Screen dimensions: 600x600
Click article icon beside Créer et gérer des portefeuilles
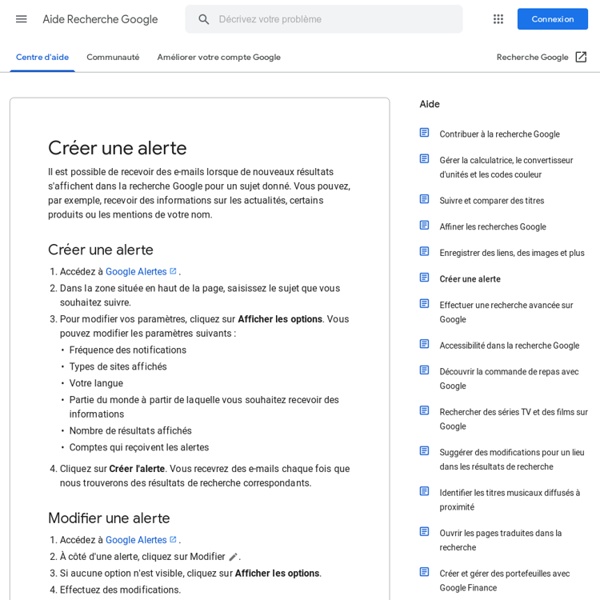click(424, 572)
